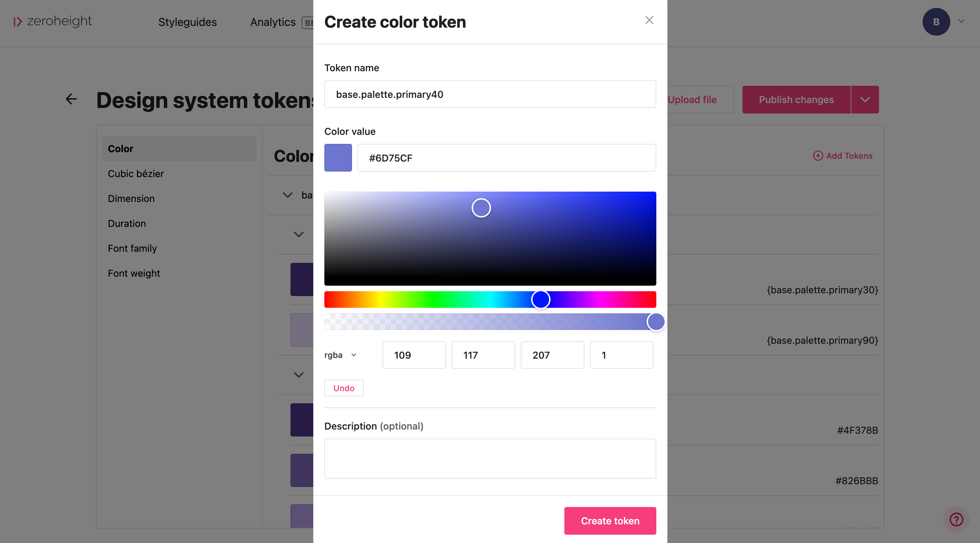Screen dimensions: 980x543
Task: Select the Duration category
Action: (127, 223)
